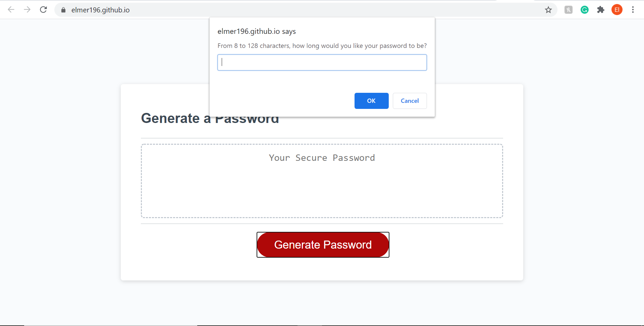Screen dimensions: 644x326
Task: Open the Grammarly extension
Action: [585, 10]
